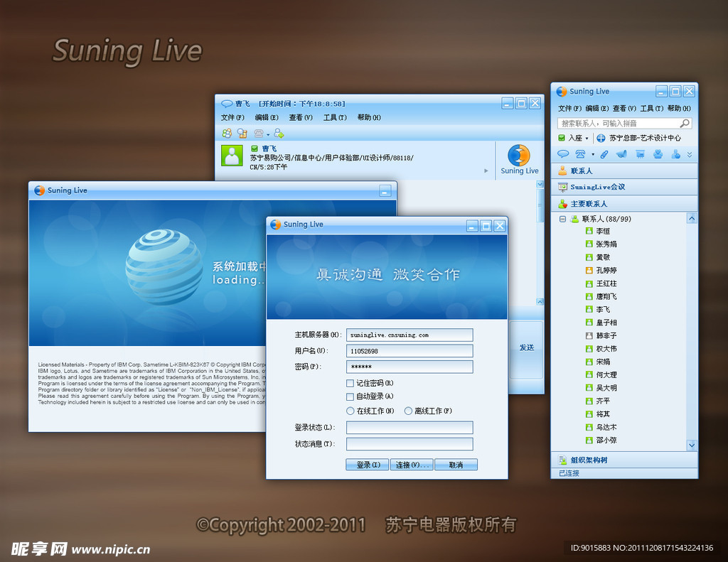Select the 在线工作 radio button
Image resolution: width=728 pixels, height=562 pixels.
tap(350, 411)
